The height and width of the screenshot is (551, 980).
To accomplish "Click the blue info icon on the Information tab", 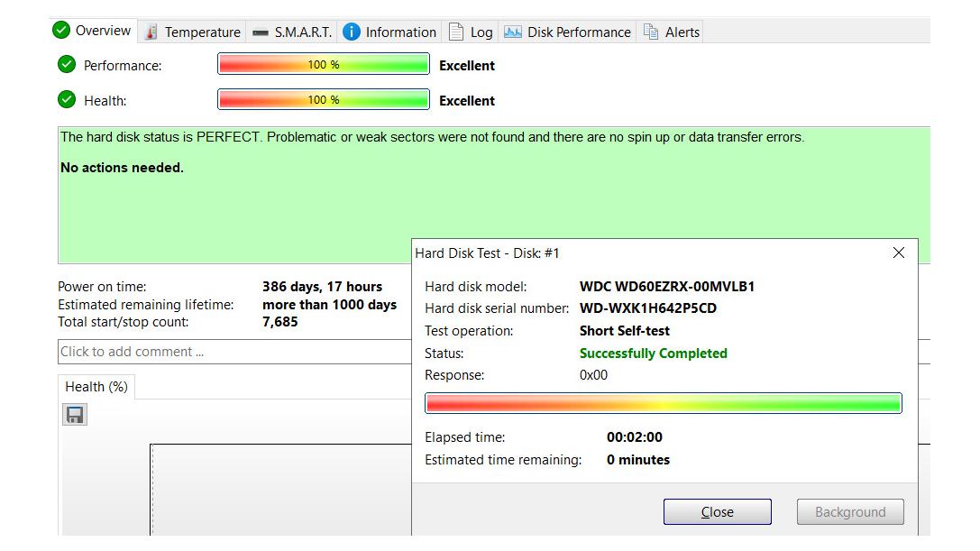I will click(x=352, y=32).
